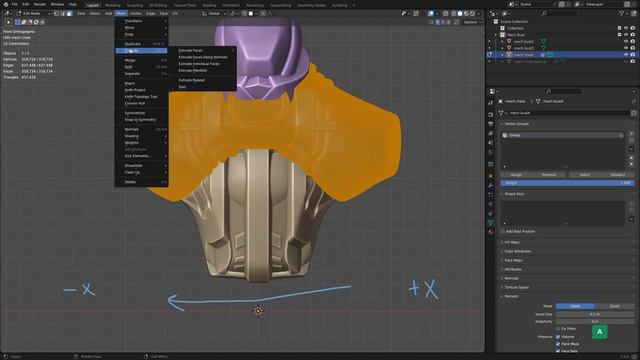Uncheck Preserve Volume checkbox
The height and width of the screenshot is (360, 640).
coord(558,337)
